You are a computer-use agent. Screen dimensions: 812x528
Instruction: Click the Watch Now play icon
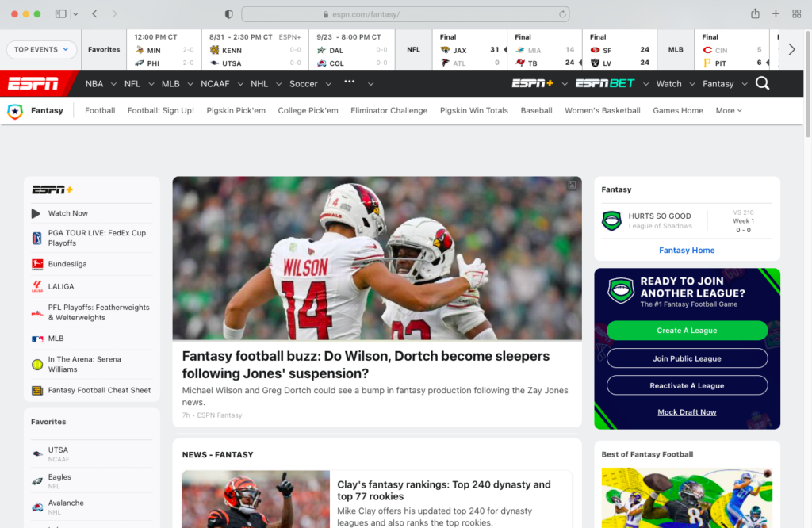[36, 213]
